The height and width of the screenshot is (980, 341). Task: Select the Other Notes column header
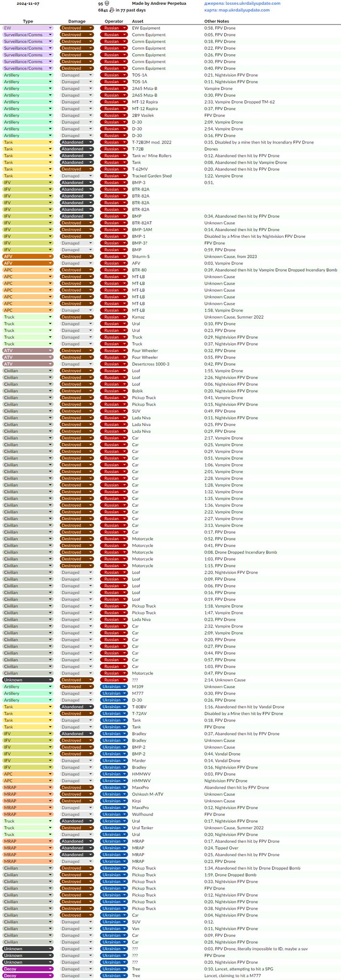pyautogui.click(x=217, y=22)
